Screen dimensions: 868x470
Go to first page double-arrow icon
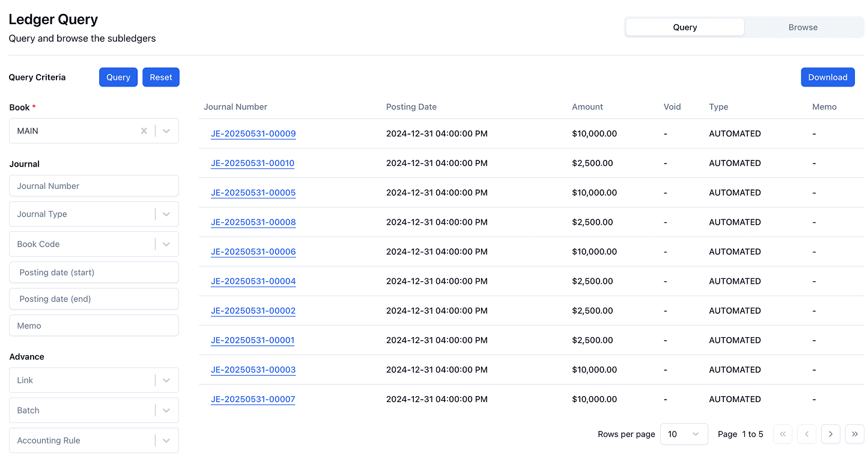pyautogui.click(x=783, y=434)
